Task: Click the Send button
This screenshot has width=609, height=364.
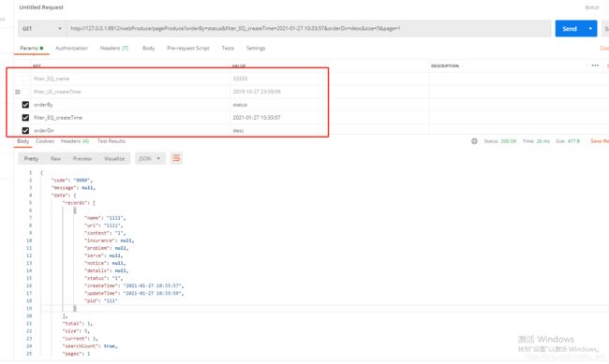Action: [570, 29]
